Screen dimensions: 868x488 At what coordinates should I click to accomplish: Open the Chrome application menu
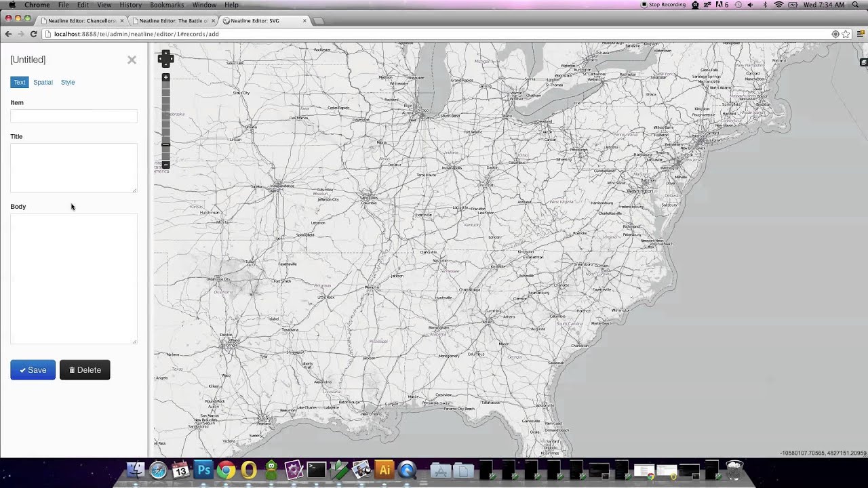tap(37, 5)
